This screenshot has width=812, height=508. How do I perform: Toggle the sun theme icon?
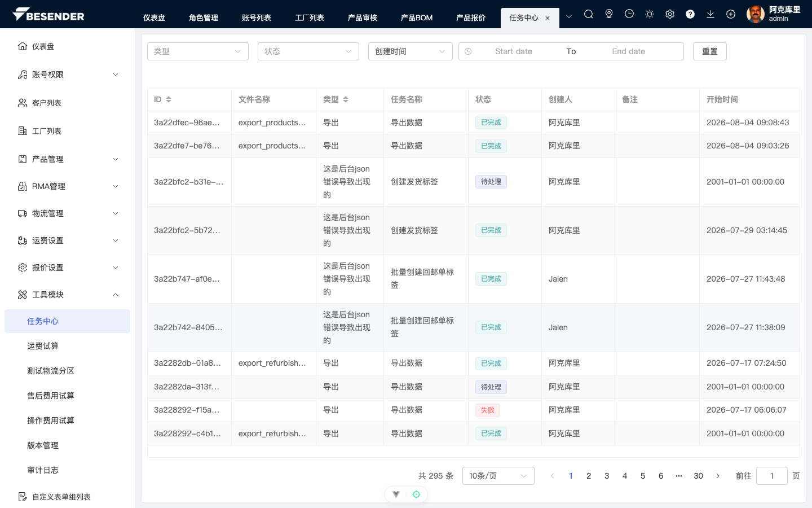pos(649,14)
